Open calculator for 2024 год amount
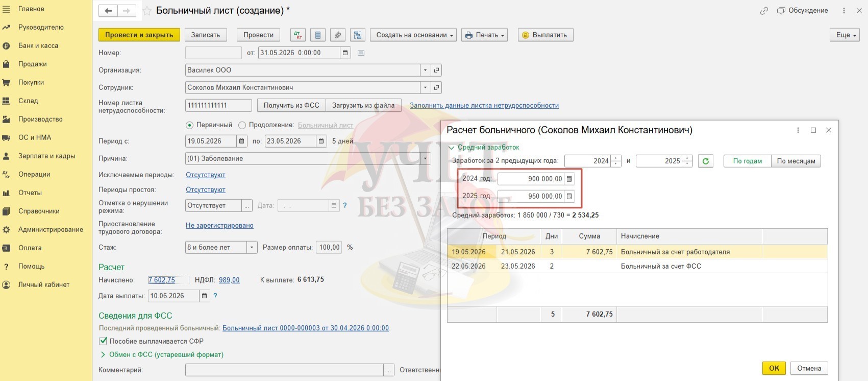This screenshot has width=868, height=381. (569, 179)
